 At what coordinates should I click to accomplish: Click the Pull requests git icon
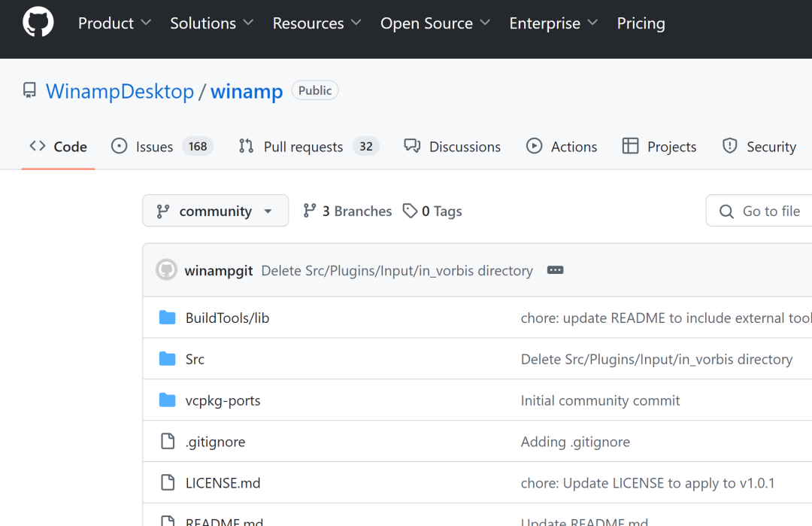pyautogui.click(x=246, y=146)
